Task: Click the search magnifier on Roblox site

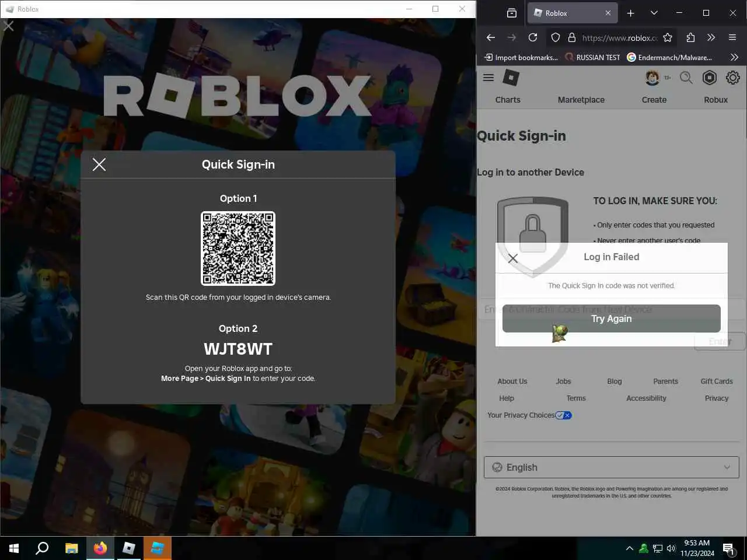Action: (x=686, y=78)
